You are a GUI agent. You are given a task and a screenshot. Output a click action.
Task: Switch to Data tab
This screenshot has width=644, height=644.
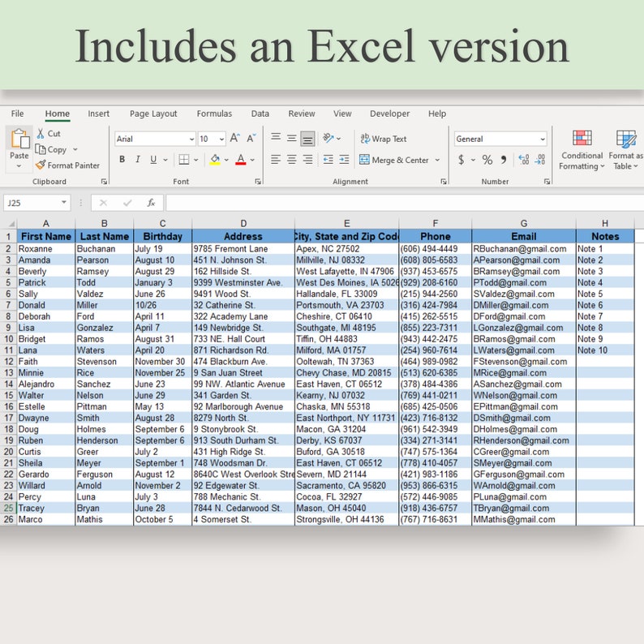click(260, 114)
